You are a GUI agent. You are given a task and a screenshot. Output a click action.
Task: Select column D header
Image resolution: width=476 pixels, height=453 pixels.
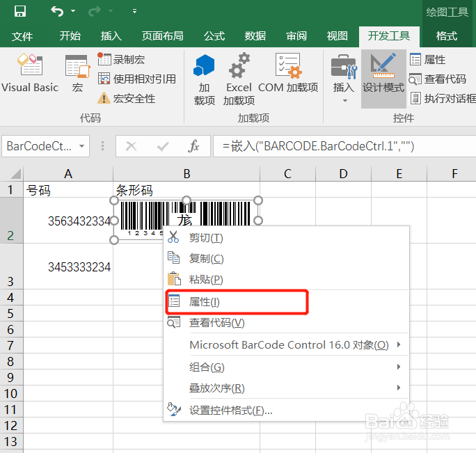(x=343, y=174)
